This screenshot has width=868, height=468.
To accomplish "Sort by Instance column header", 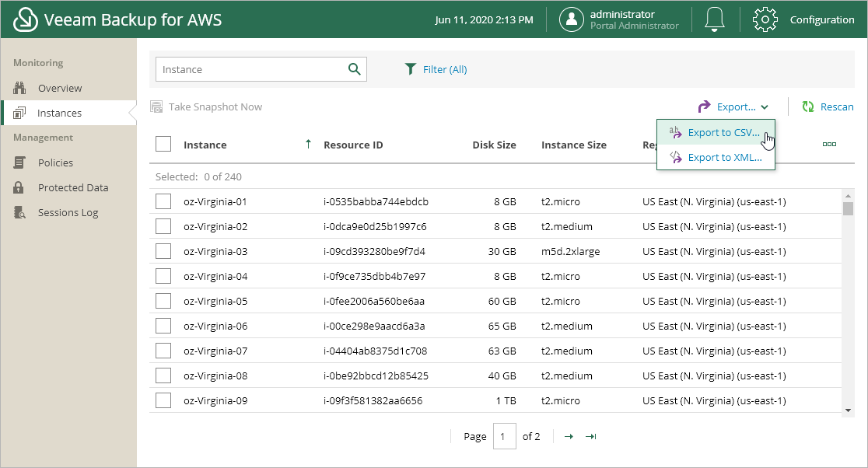I will click(205, 145).
